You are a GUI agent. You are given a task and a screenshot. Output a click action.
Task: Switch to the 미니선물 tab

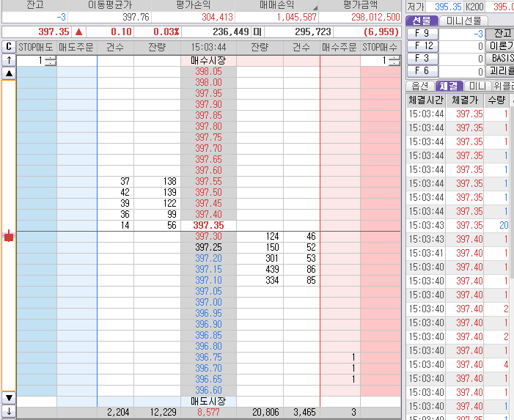pos(463,21)
